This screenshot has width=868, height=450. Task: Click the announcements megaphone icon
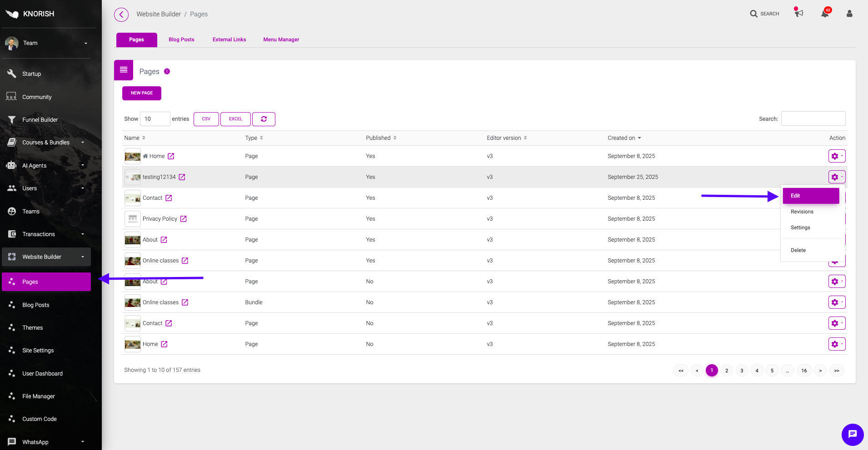[799, 13]
